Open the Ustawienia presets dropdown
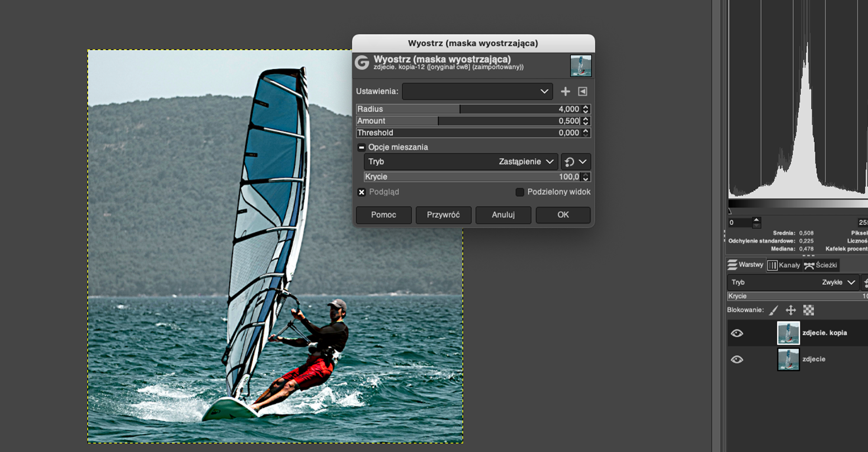Screen dimensions: 868x452 (x=477, y=91)
